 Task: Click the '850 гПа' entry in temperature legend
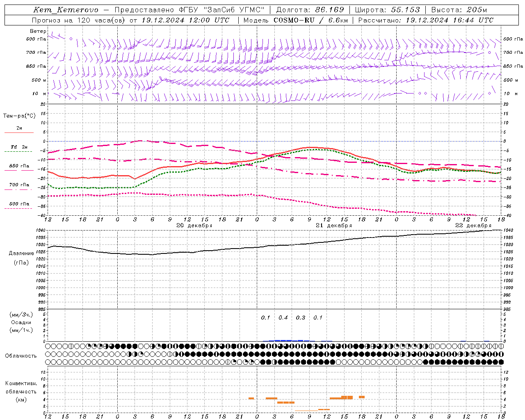point(19,166)
